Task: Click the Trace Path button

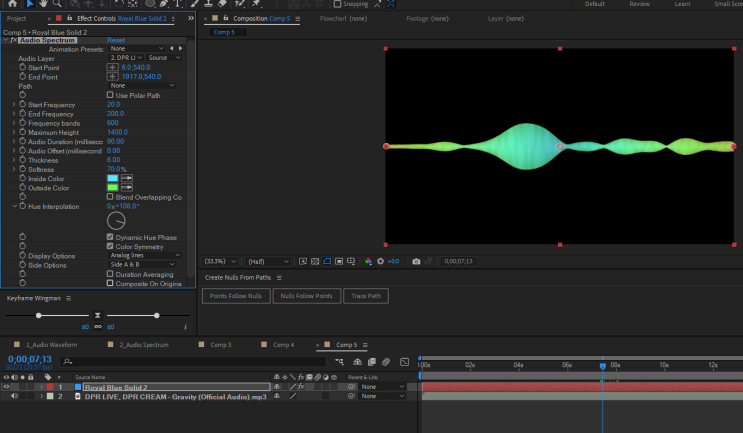Action: [x=365, y=296]
